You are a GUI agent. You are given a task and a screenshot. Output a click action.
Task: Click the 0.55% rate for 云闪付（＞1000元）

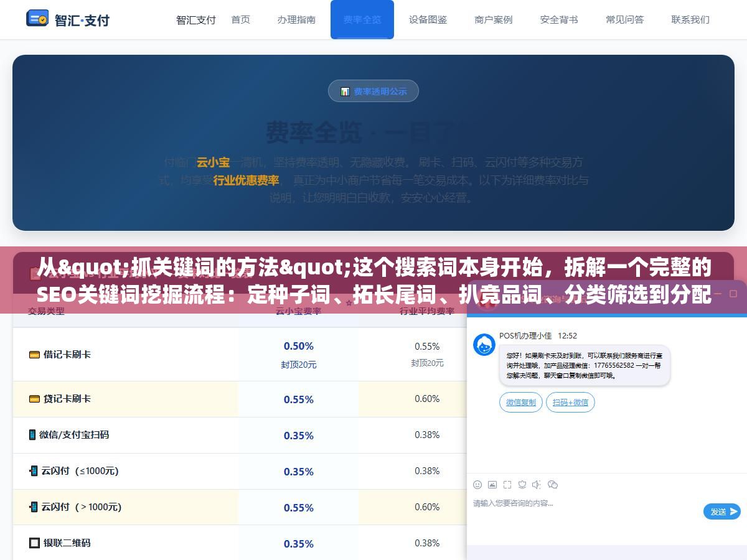click(x=299, y=508)
